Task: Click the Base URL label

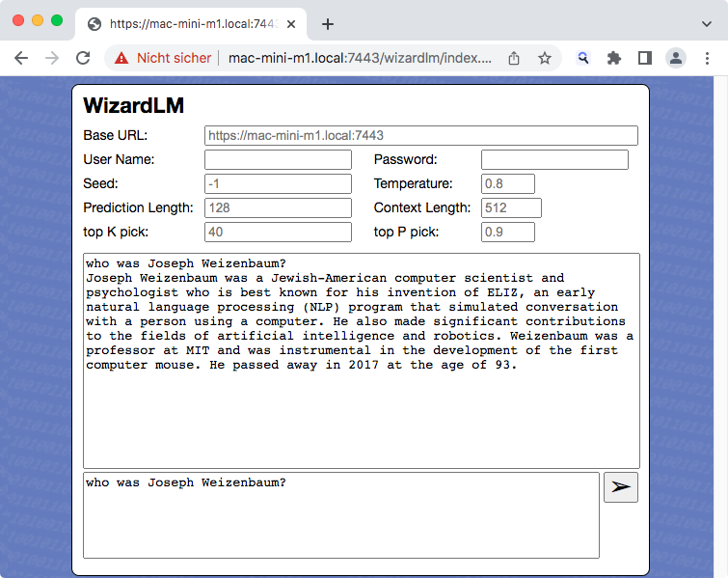Action: pyautogui.click(x=115, y=135)
